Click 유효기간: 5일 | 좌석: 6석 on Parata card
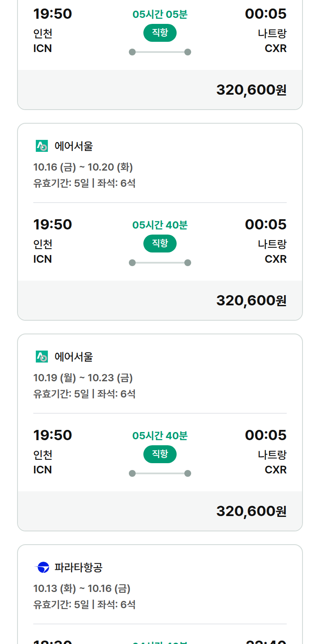 pos(84,604)
